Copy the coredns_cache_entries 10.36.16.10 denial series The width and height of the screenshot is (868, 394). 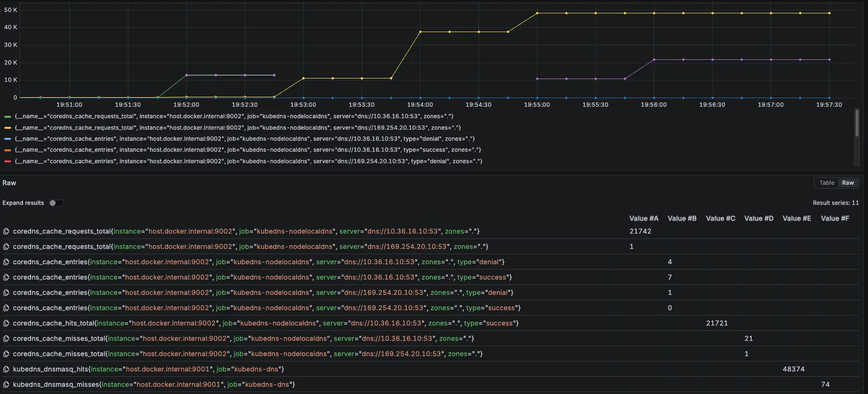coord(6,262)
